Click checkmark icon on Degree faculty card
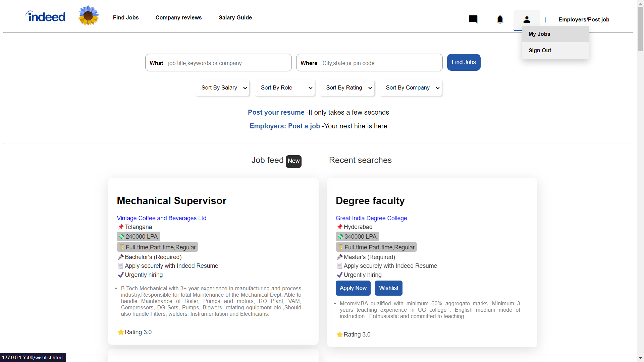 coord(339,275)
